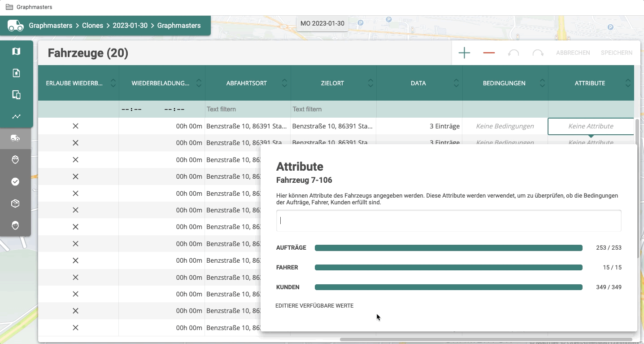
Task: Open the drivers helmet sidebar icon
Action: 16,160
